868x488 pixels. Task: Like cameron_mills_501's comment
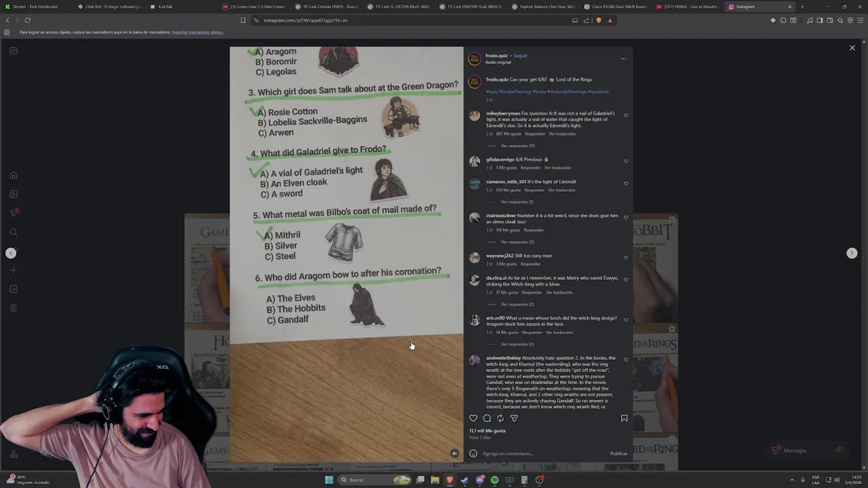click(626, 183)
